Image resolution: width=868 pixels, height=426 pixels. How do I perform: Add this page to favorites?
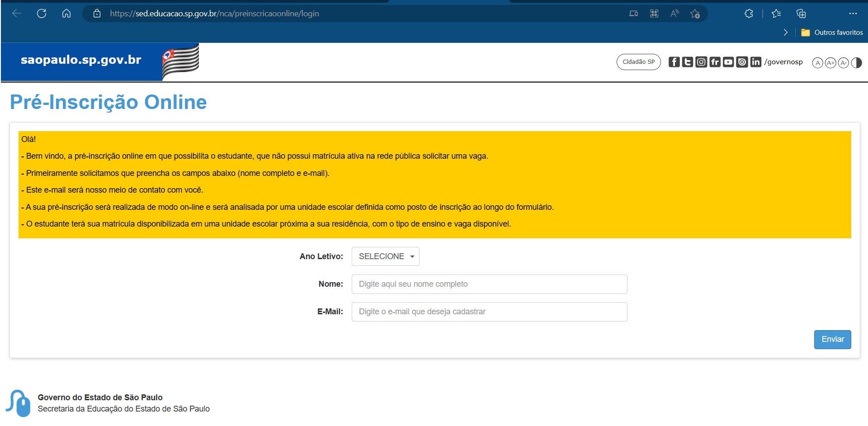click(695, 14)
